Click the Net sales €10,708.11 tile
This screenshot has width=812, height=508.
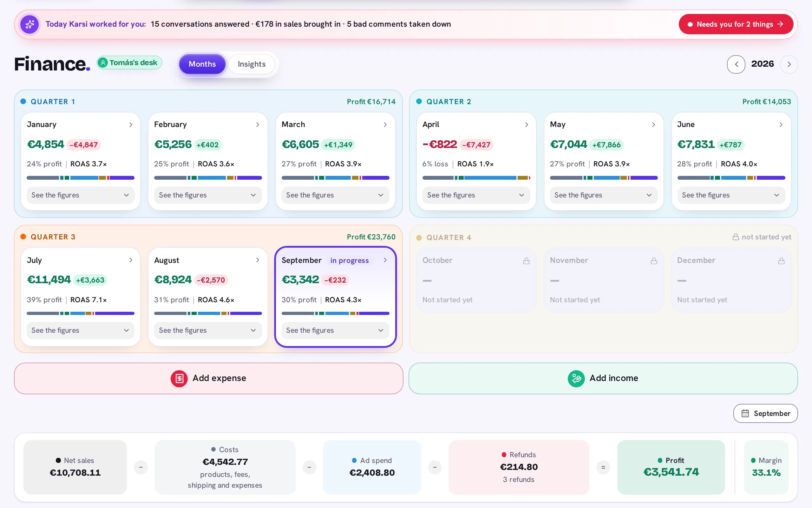[x=75, y=467]
